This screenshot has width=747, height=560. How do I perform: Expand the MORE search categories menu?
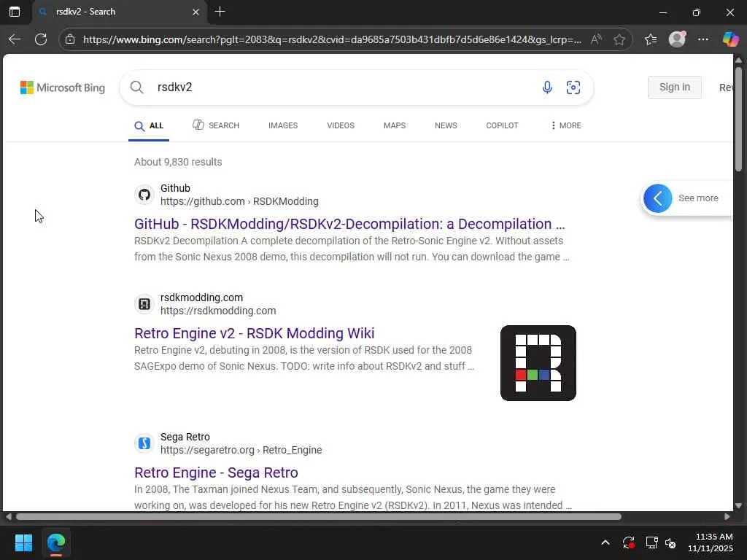point(565,125)
